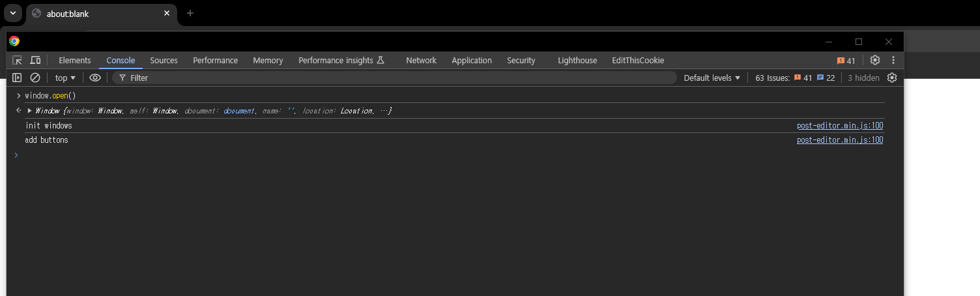Select the inspect element picker icon

[x=18, y=60]
